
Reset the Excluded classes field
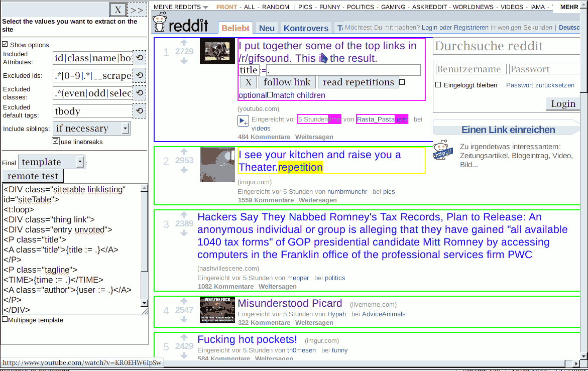(140, 93)
